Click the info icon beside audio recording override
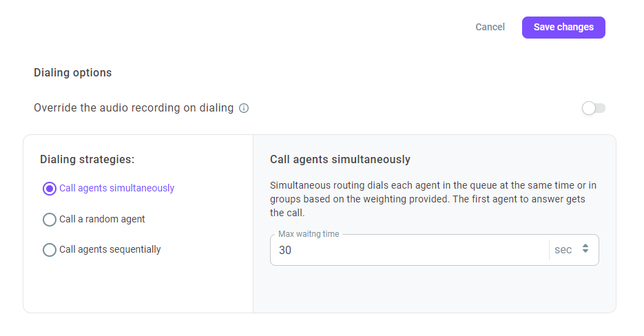This screenshot has width=644, height=336. 244,108
